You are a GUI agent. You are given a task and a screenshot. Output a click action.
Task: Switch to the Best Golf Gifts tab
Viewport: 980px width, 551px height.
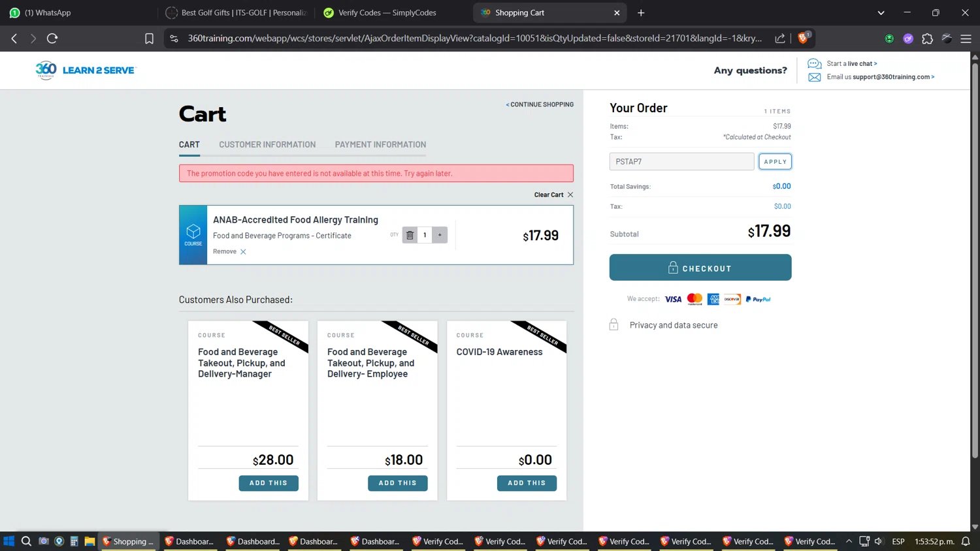click(236, 12)
